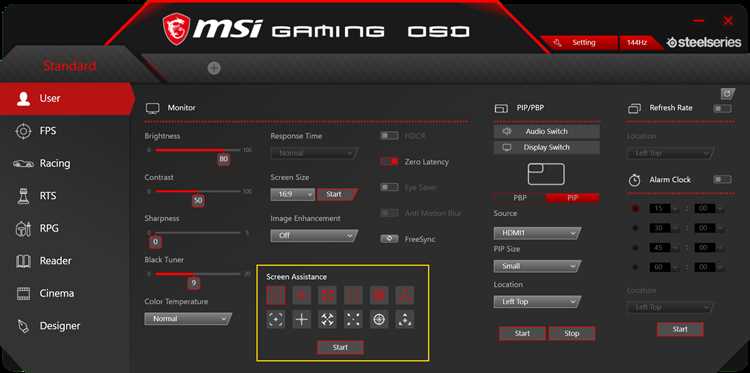Start Screen Assistance overlay

tap(340, 348)
